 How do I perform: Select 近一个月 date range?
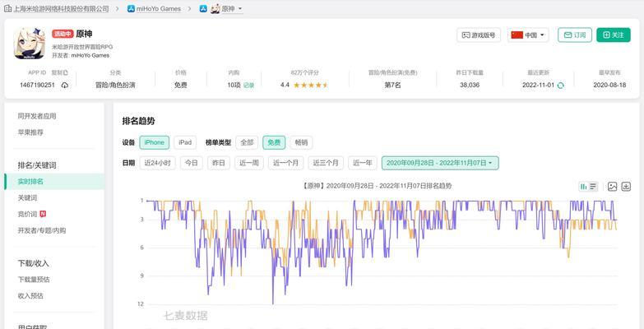[286, 163]
